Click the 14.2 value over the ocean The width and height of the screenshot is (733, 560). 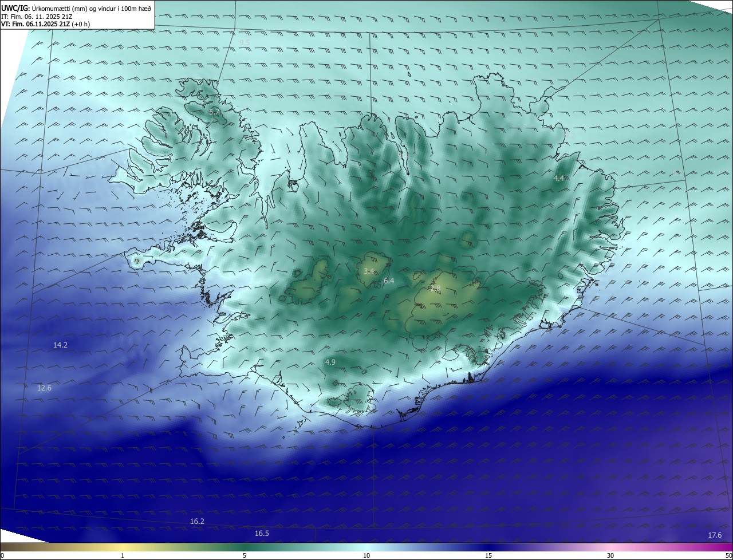point(60,345)
